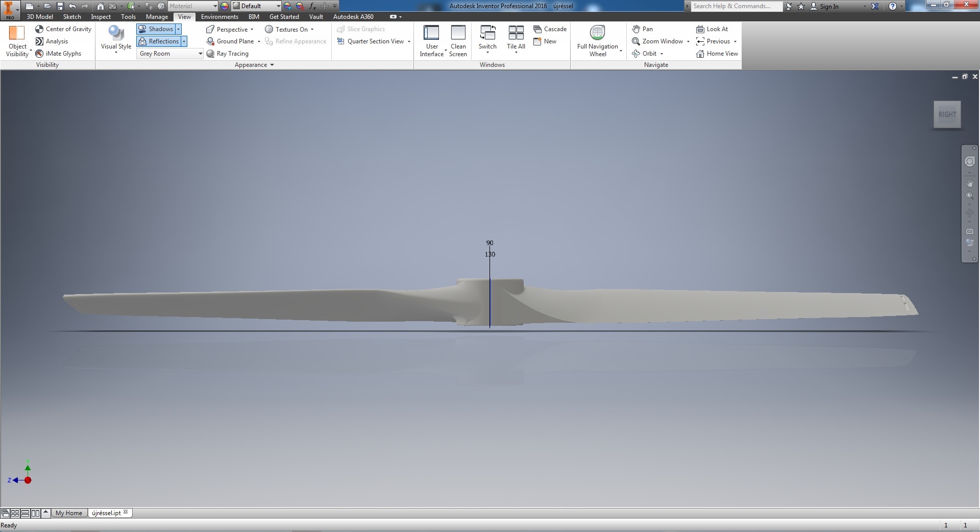Click the Home icon in quick access toolbar
The image size is (980, 532).
point(101,6)
